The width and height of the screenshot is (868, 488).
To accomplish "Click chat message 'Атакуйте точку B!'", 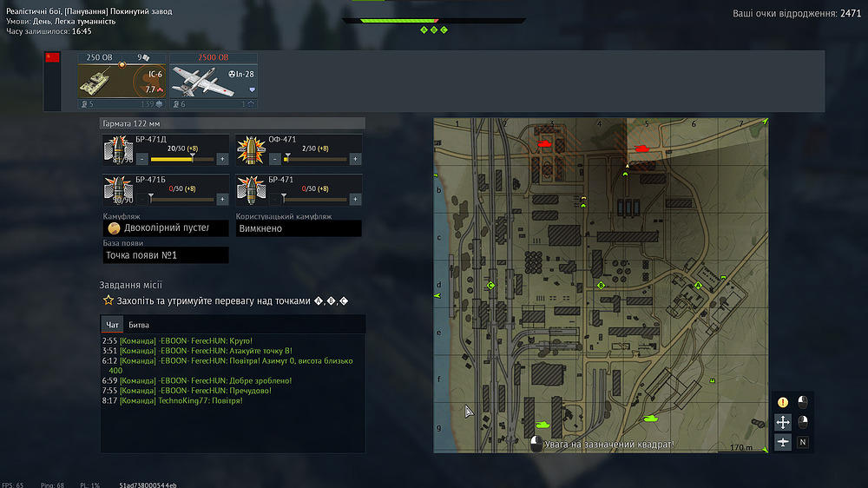I will pos(197,351).
